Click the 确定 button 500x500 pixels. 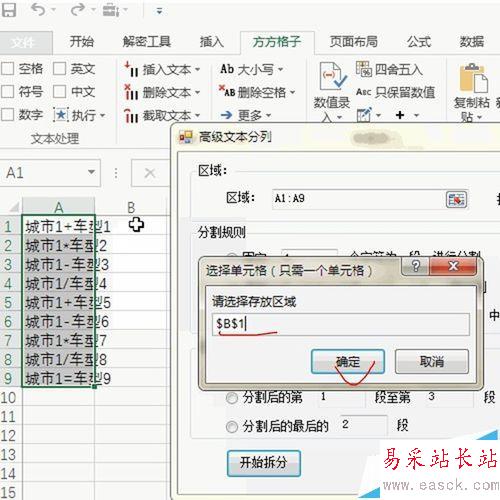click(x=348, y=362)
